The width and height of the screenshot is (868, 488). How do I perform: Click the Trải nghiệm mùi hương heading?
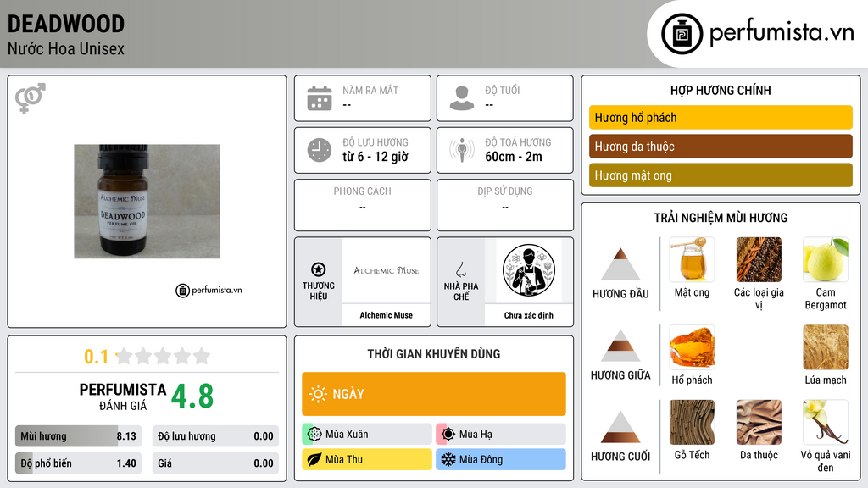tap(721, 218)
